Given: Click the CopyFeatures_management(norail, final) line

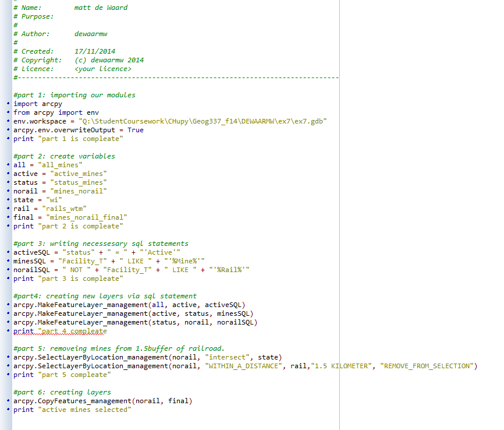Looking at the screenshot, I should 103,401.
